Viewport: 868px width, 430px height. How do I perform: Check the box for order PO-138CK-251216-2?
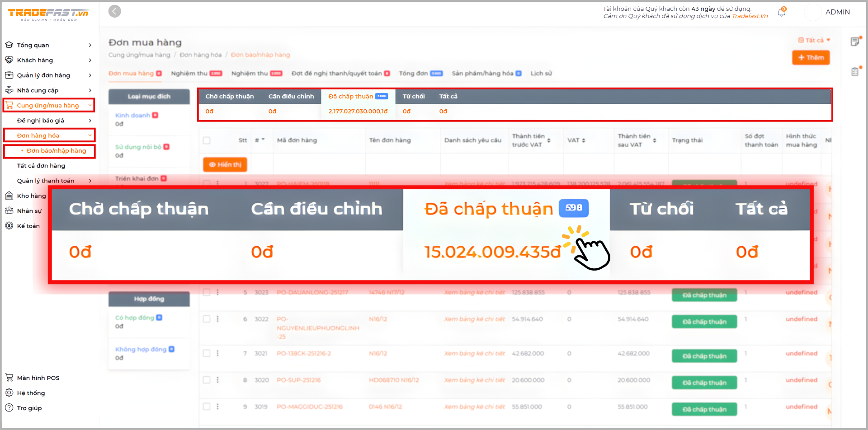click(x=207, y=353)
